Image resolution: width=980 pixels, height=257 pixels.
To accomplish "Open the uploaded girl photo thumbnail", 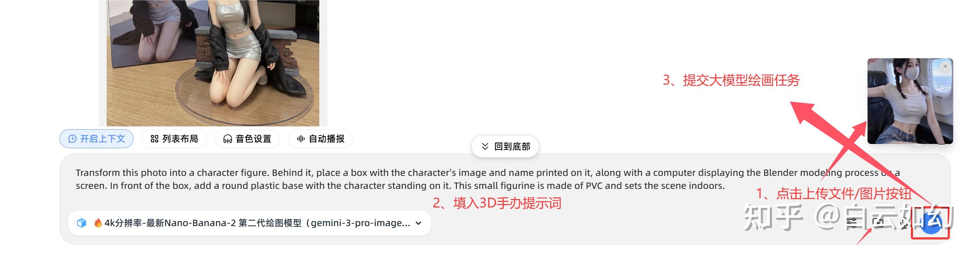I will (910, 101).
